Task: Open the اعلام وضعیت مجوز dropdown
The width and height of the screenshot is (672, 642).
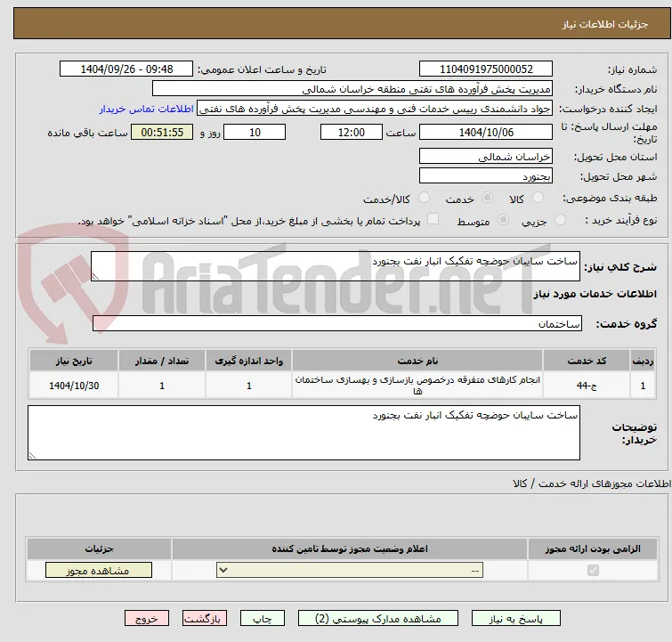Action: 350,571
